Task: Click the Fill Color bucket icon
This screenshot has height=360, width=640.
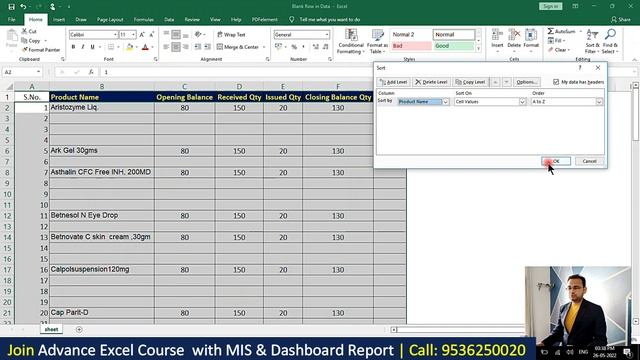Action: (129, 47)
